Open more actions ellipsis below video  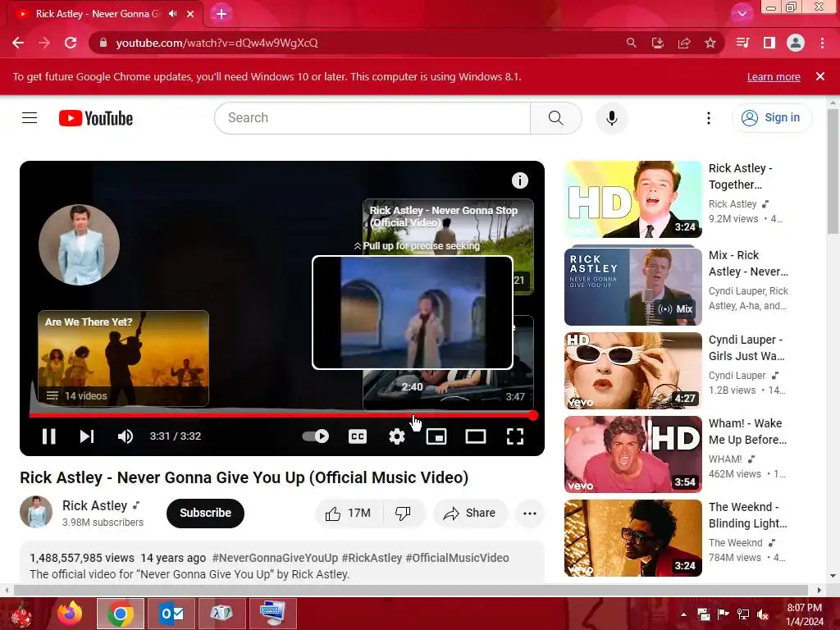(x=529, y=514)
